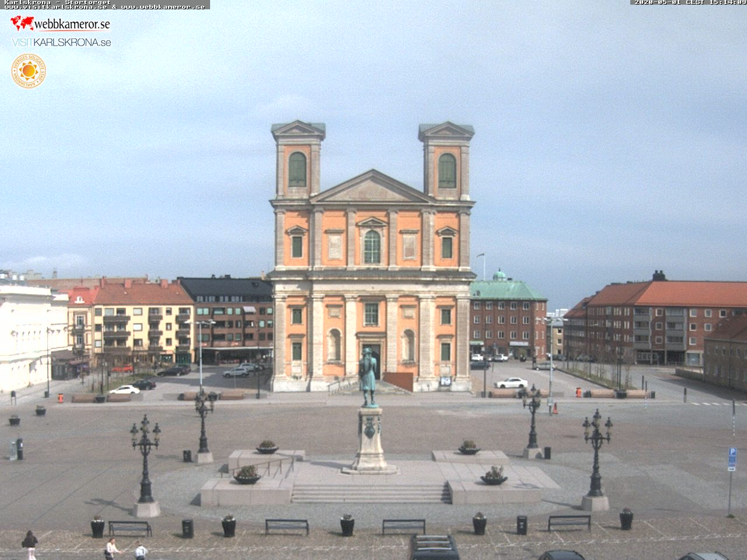The image size is (747, 560).
Task: Select the www.visitkarlskrona.se URL caption line
Action: [105, 7]
